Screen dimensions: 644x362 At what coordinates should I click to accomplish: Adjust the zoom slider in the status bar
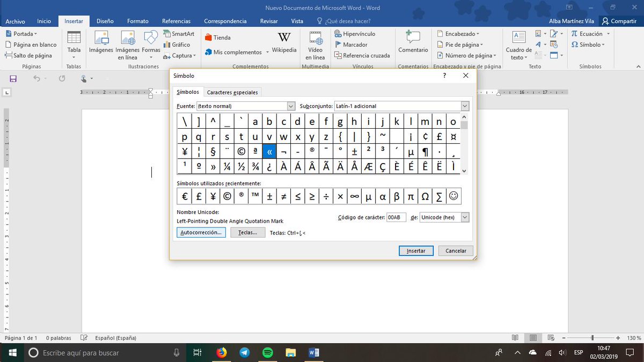[593, 338]
